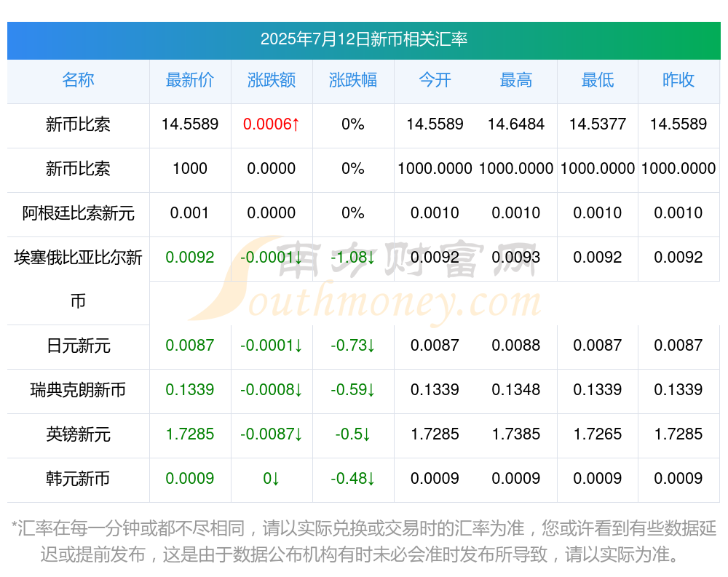Click 0% in the 阿根廷比索新元 row

[353, 213]
